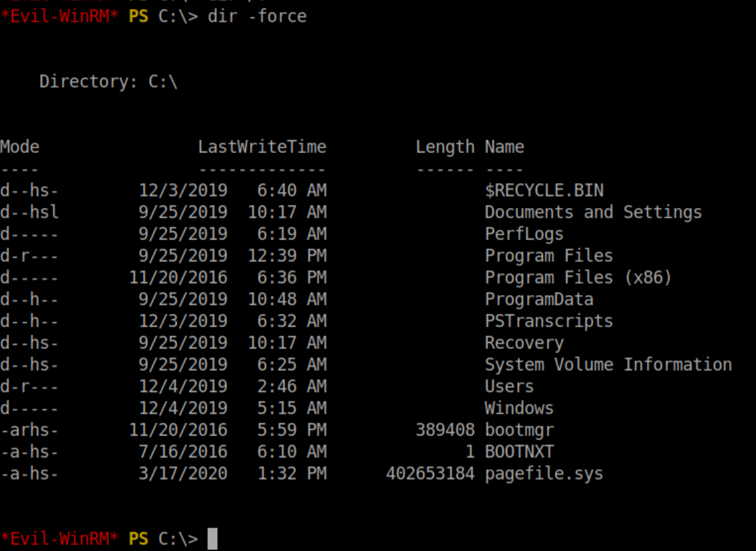Click the typed 'dir -force' command text
Image resolution: width=756 pixels, height=551 pixels.
[x=257, y=16]
